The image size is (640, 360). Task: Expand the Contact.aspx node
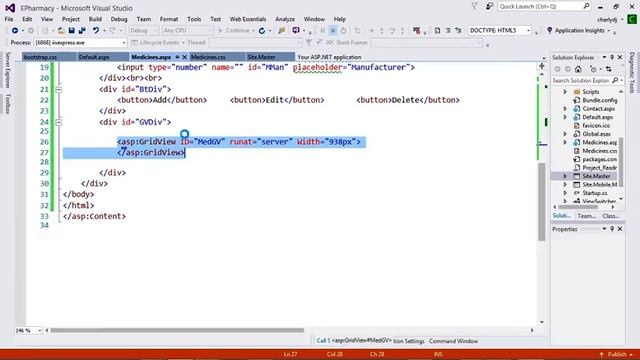point(565,109)
